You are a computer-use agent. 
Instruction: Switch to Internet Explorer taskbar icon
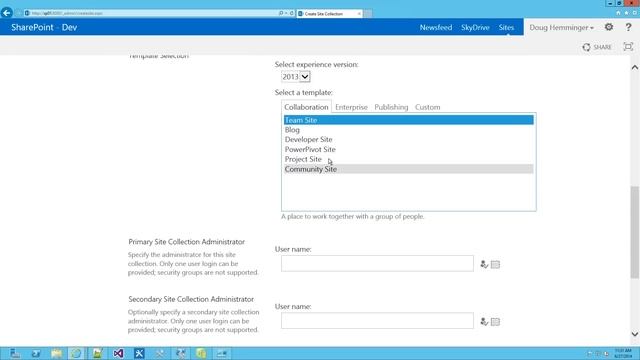(x=77, y=353)
